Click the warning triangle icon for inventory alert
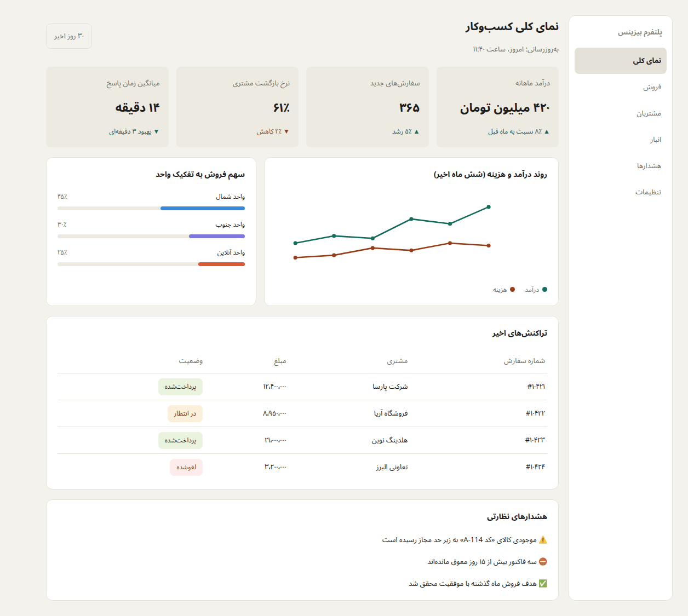The image size is (688, 616). pyautogui.click(x=543, y=540)
